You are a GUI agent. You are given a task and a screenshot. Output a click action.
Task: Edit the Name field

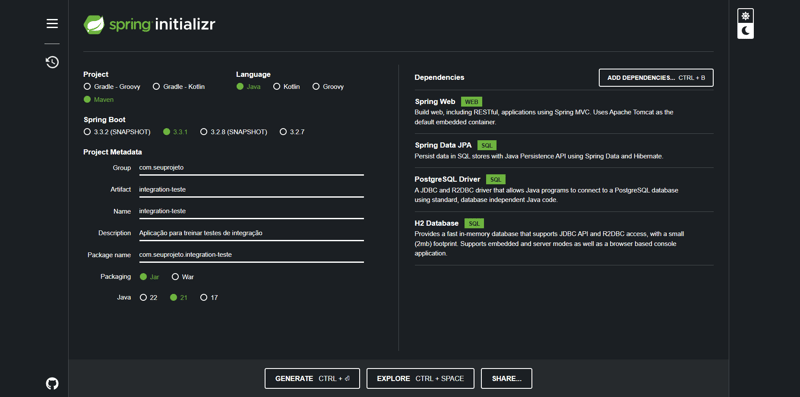click(x=251, y=211)
